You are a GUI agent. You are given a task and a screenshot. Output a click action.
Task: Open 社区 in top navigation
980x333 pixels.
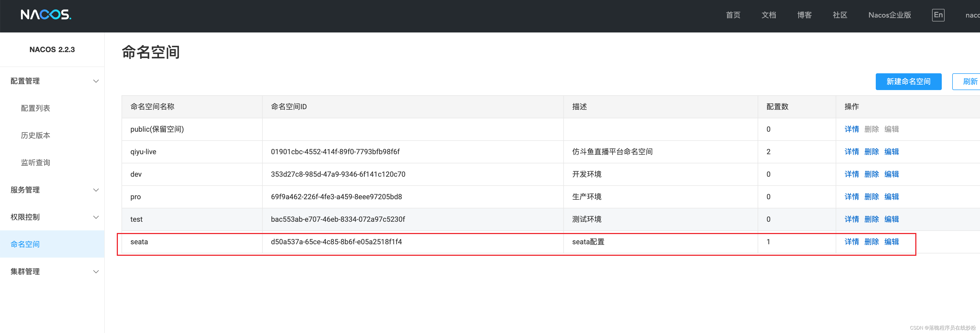(x=840, y=15)
